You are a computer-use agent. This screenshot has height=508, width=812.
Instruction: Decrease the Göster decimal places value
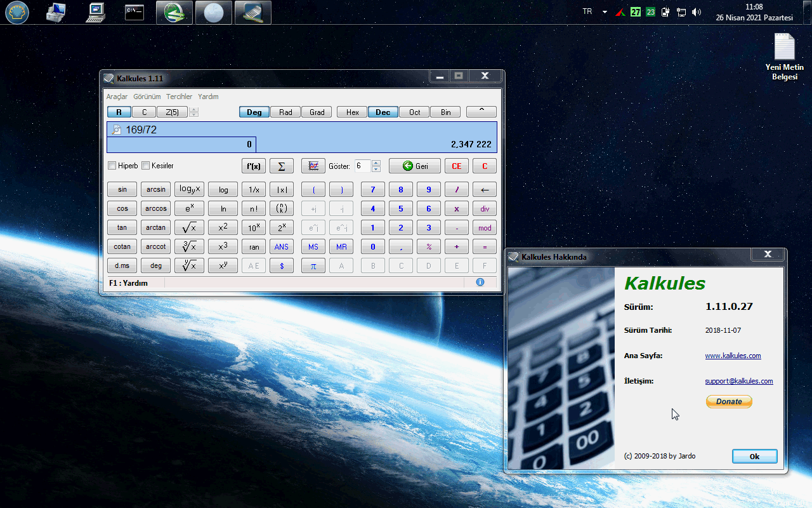(x=376, y=169)
